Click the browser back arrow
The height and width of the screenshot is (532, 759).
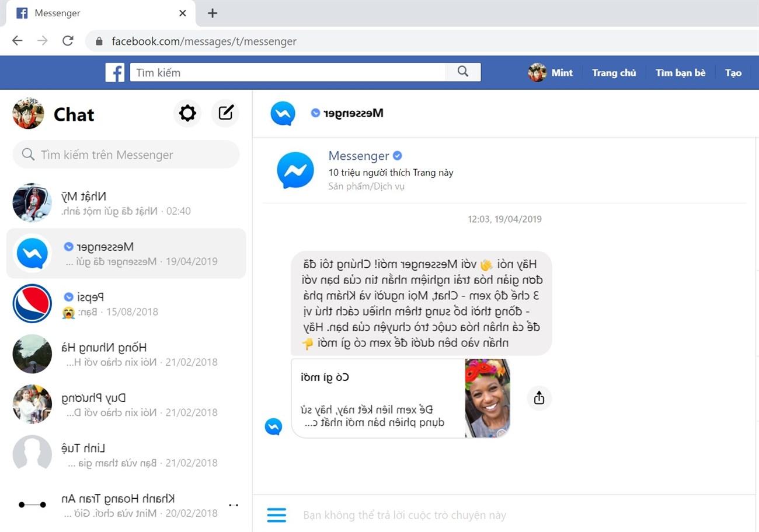[x=18, y=41]
